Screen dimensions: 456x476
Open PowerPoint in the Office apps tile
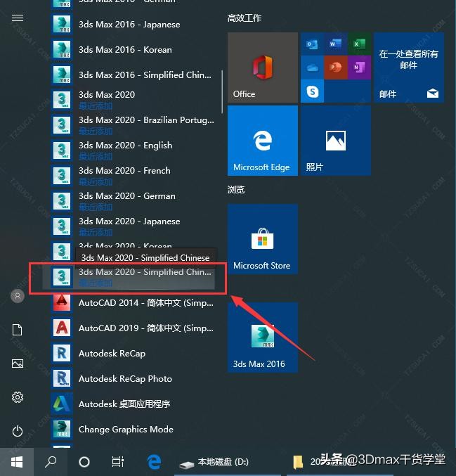pos(336,67)
